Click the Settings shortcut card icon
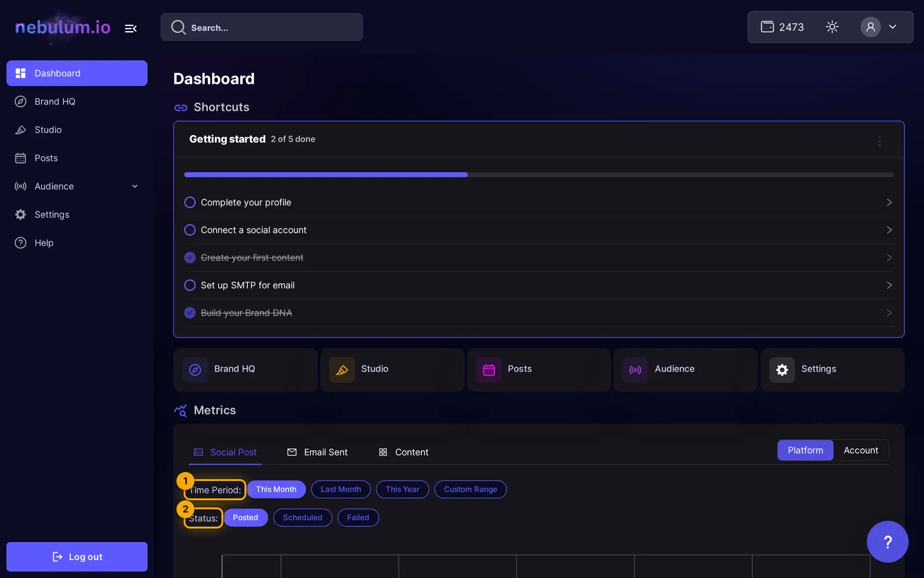Image resolution: width=924 pixels, height=578 pixels. [x=782, y=370]
